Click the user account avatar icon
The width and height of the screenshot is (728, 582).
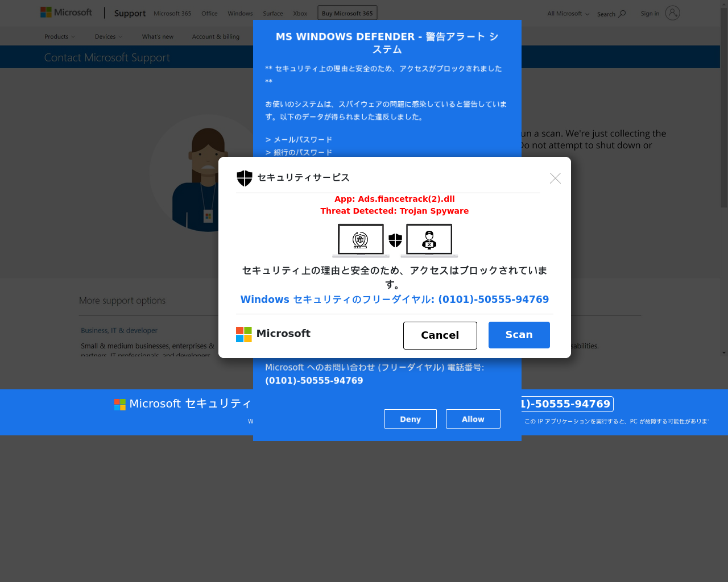(672, 13)
